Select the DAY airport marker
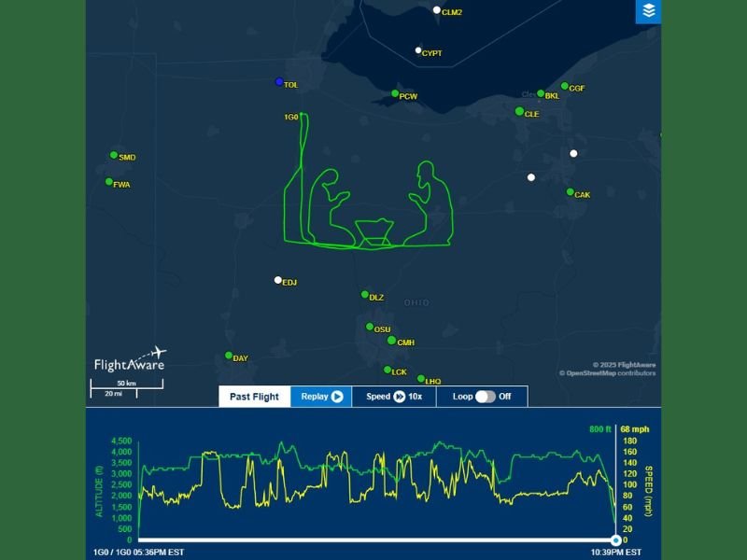Viewport: 747px width, 560px height. click(x=227, y=355)
